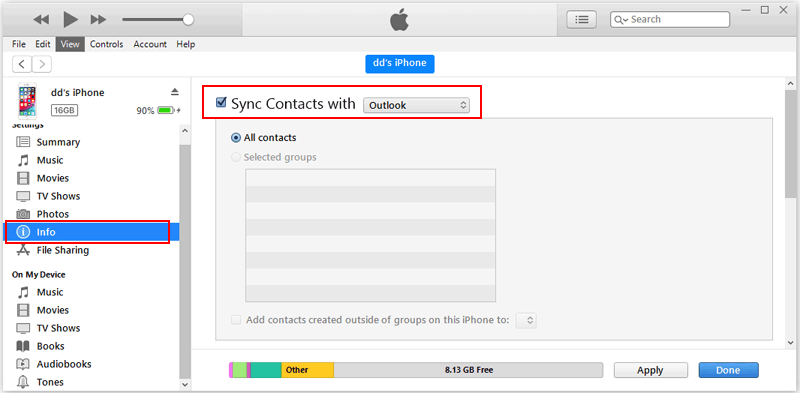Viewport: 800px width, 393px height.
Task: Click the volume slider knob
Action: tap(188, 20)
